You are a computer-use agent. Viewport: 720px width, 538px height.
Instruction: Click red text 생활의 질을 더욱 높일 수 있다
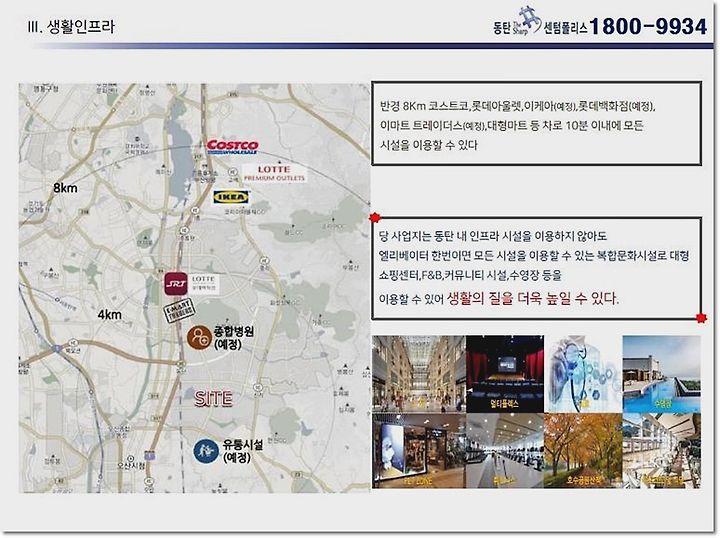[533, 298]
